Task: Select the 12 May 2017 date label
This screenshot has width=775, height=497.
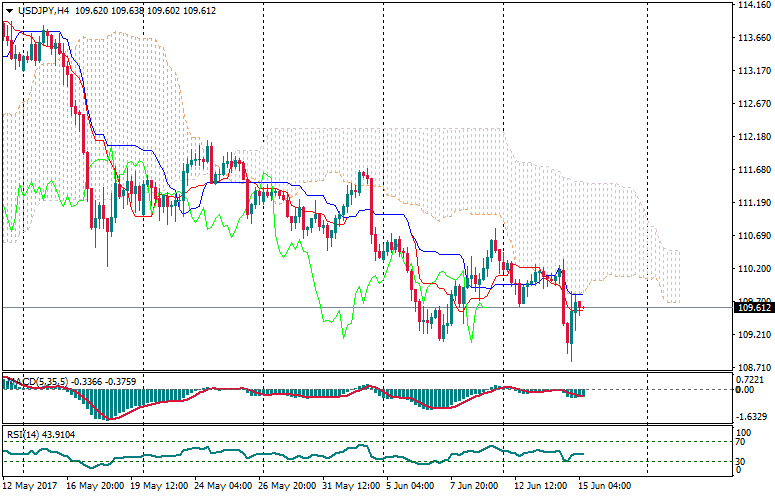Action: coord(32,486)
